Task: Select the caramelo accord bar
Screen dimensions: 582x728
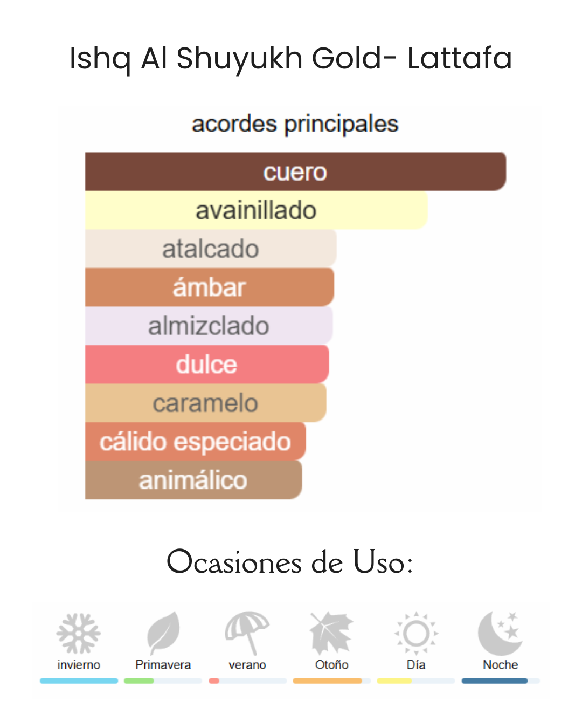Action: click(x=206, y=403)
